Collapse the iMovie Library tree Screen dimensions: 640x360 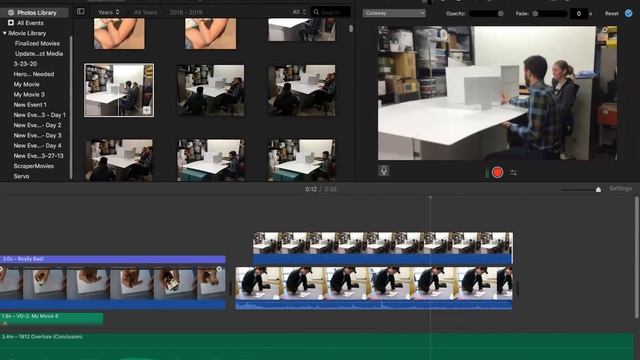click(x=4, y=33)
